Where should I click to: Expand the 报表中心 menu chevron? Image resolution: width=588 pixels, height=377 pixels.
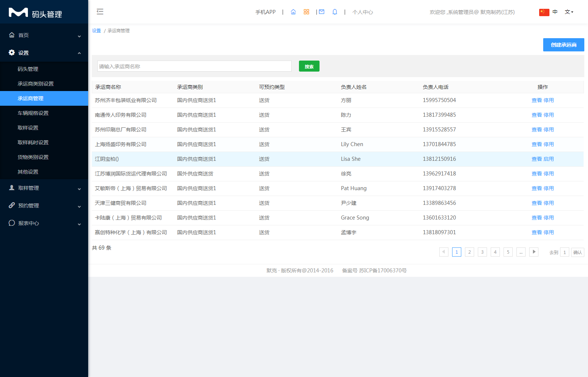click(x=79, y=224)
